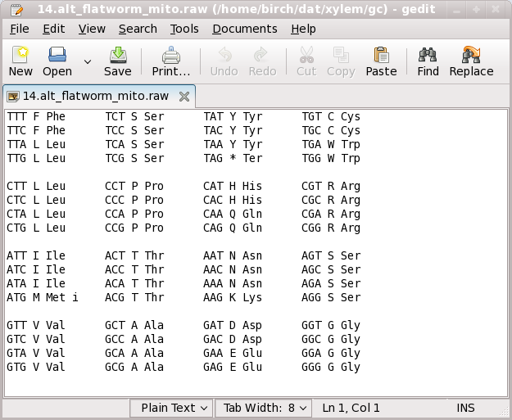Open the Help menu
Screen dimensions: 512x420
point(303,29)
